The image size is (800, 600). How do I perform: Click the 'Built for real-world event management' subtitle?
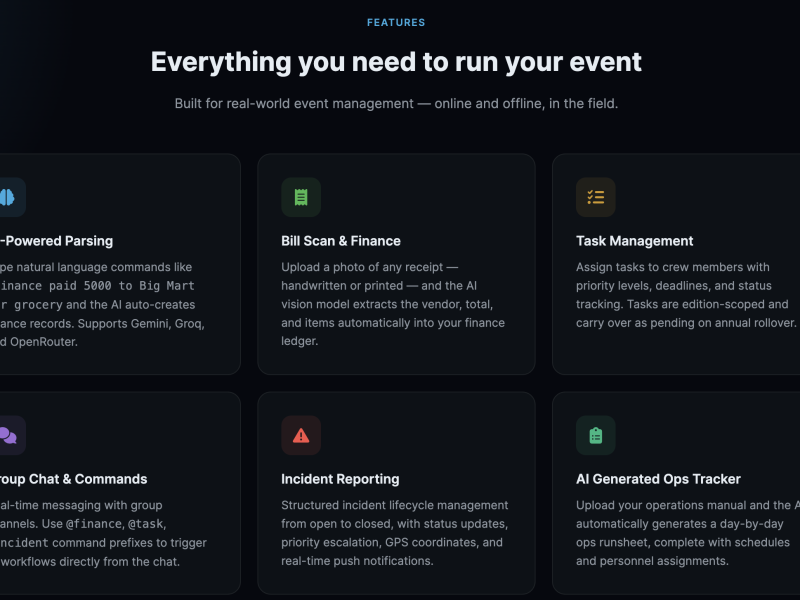click(396, 104)
